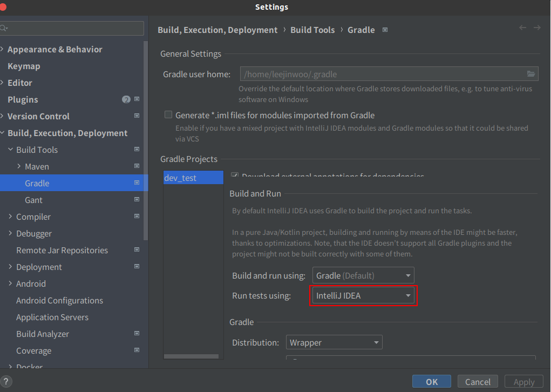Click project settings icon on Remote Jar Repositories row
This screenshot has height=392, width=551.
(x=137, y=249)
